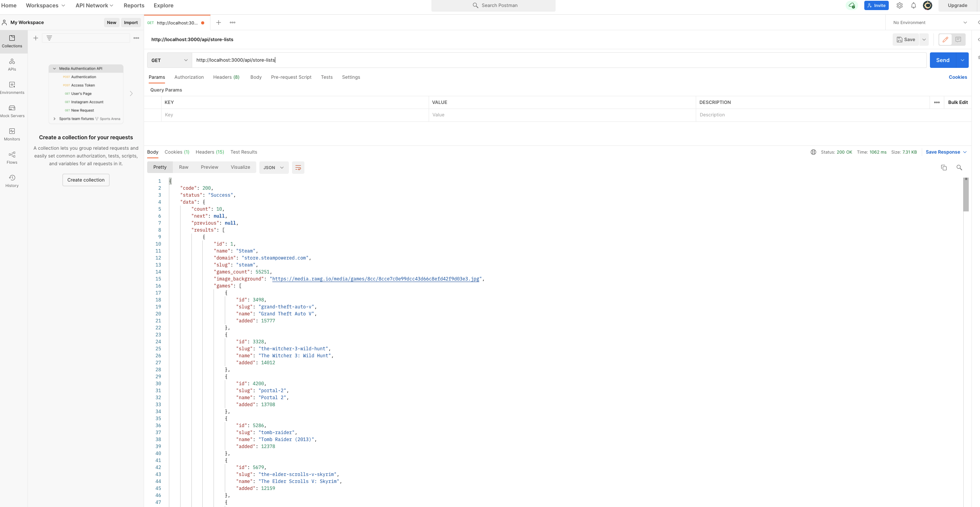The image size is (980, 507).
Task: Click the Bulk Edit link
Action: click(x=958, y=102)
